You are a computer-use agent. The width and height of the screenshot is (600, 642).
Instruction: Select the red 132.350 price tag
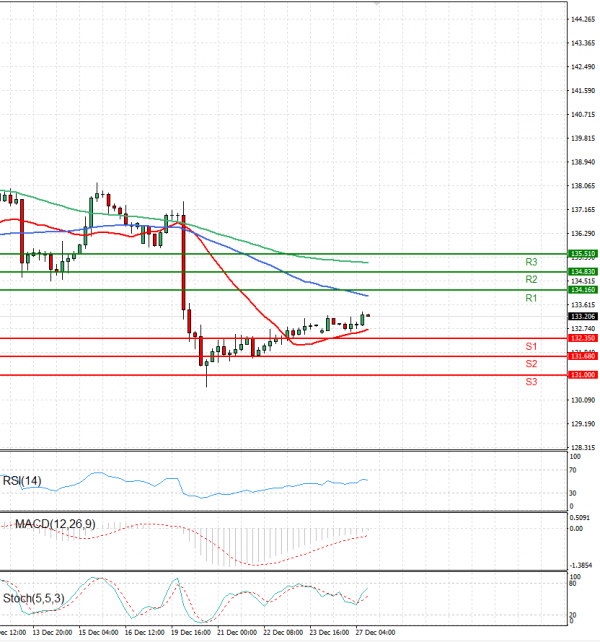(x=582, y=338)
